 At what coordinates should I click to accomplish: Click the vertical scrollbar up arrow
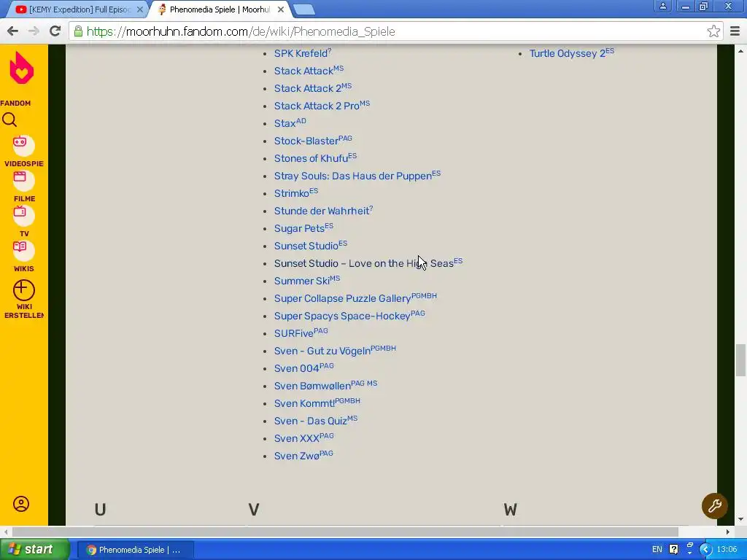[x=740, y=50]
